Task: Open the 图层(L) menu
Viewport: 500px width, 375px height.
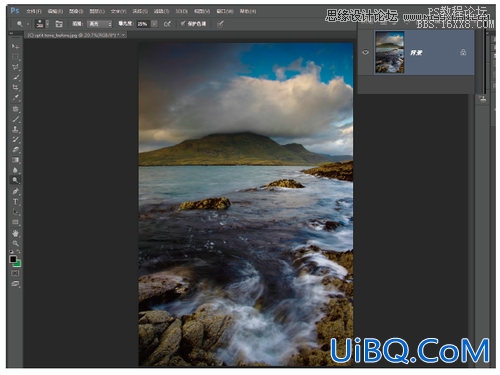Action: coord(97,11)
